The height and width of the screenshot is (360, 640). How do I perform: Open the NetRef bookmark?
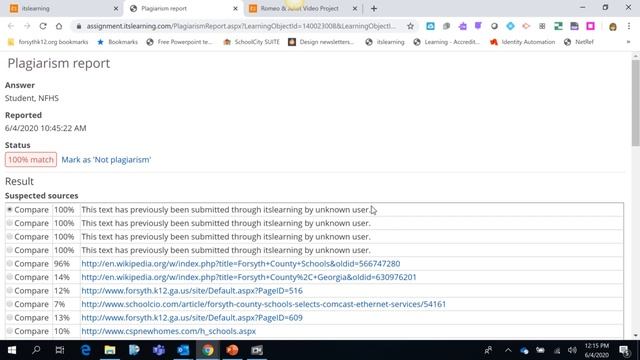(x=579, y=42)
